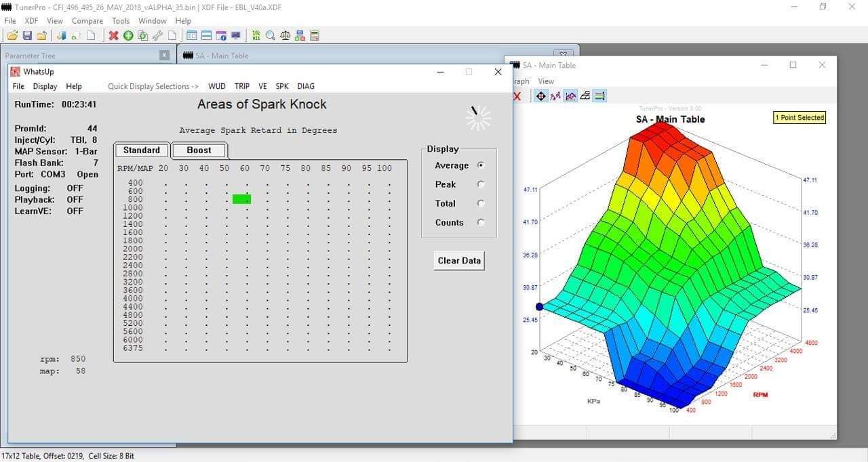Viewport: 868px width, 462px height.
Task: Click the binary digits hex icon
Action: [256, 35]
